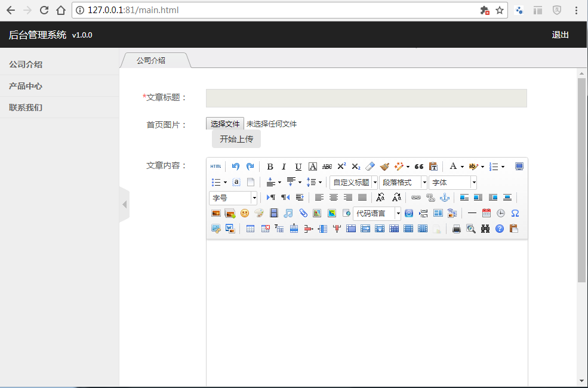
Task: Insert an anchor
Action: [445, 198]
